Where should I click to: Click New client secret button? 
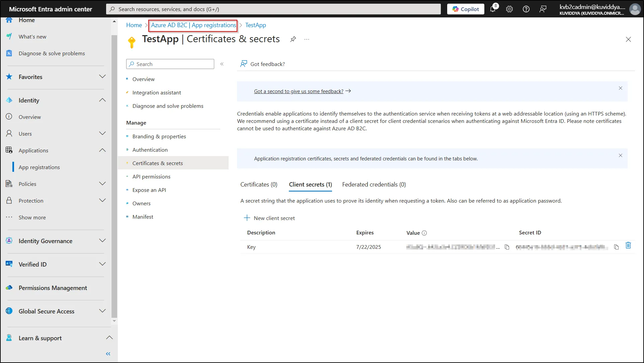tap(270, 218)
